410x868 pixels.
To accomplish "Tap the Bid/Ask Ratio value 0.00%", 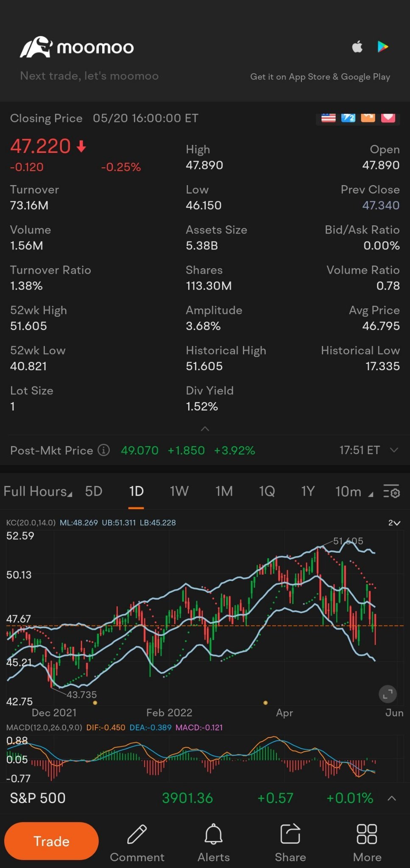I will pyautogui.click(x=382, y=246).
